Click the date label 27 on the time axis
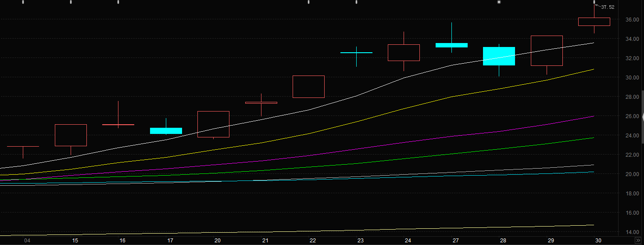This screenshot has height=245, width=644. 456,241
